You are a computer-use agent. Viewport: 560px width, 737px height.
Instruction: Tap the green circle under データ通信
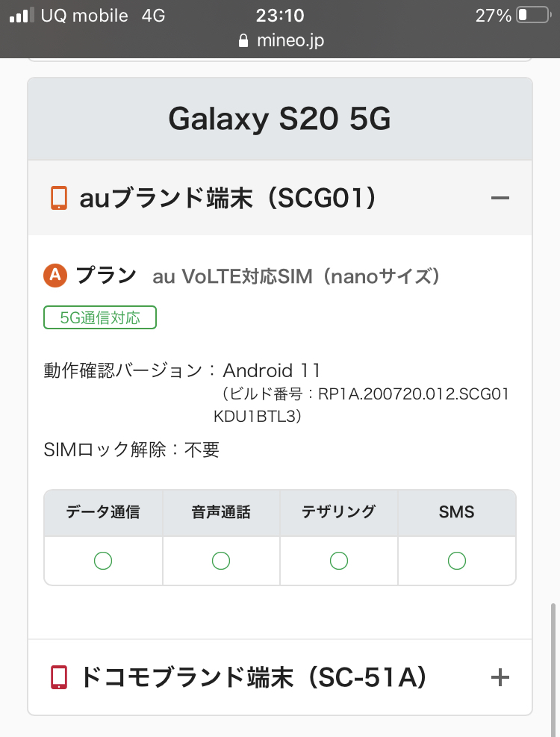point(103,560)
